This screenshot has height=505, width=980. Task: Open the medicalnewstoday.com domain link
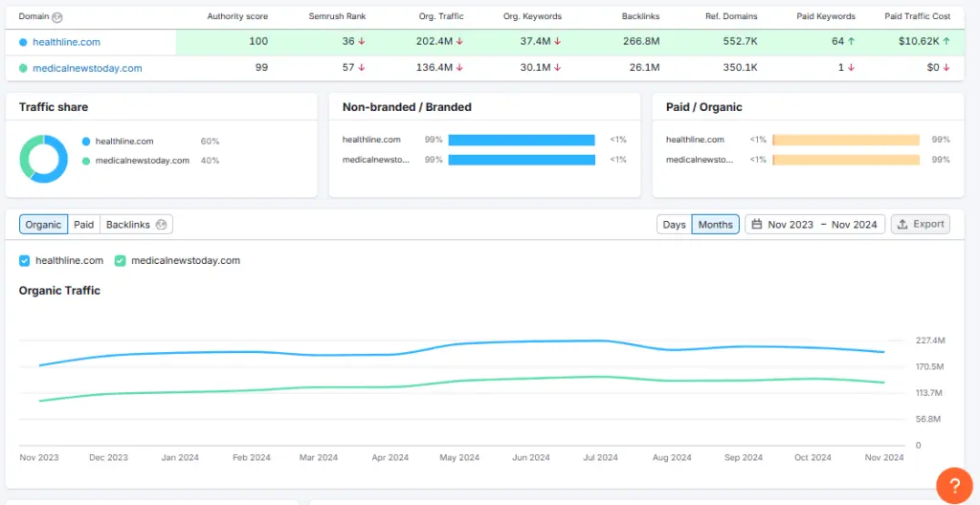[x=87, y=68]
